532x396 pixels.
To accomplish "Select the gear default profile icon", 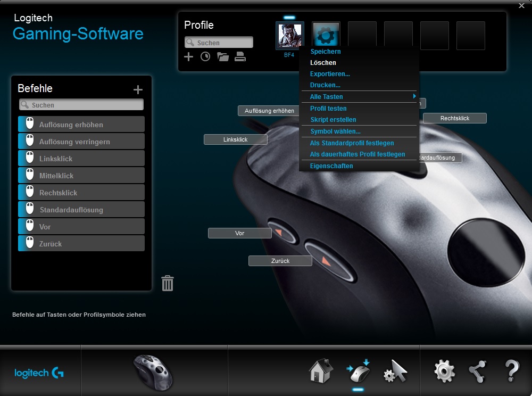I will pos(326,35).
